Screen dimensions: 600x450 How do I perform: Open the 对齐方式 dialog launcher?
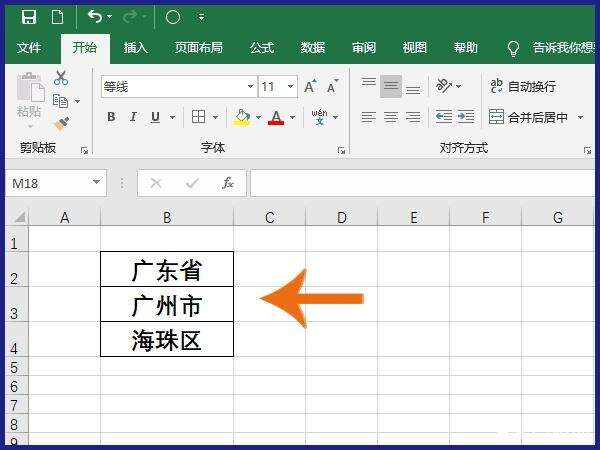(x=587, y=150)
